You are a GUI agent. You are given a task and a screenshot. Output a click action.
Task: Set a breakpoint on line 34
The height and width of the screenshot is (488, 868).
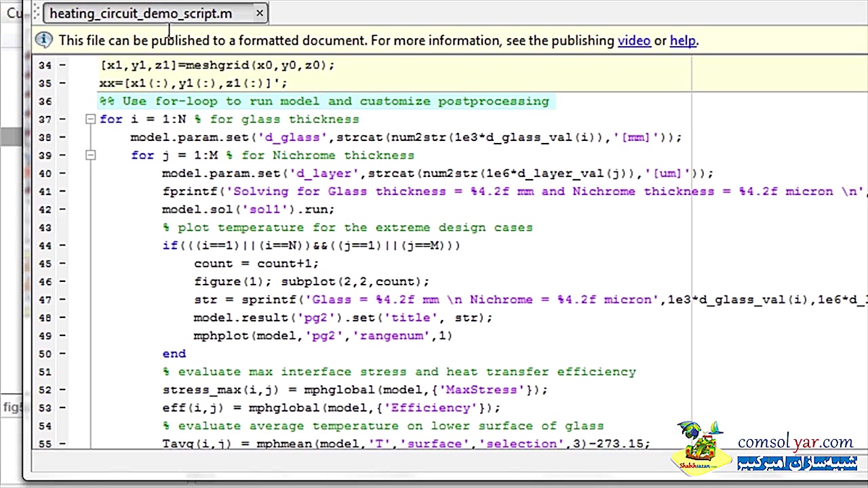[62, 66]
